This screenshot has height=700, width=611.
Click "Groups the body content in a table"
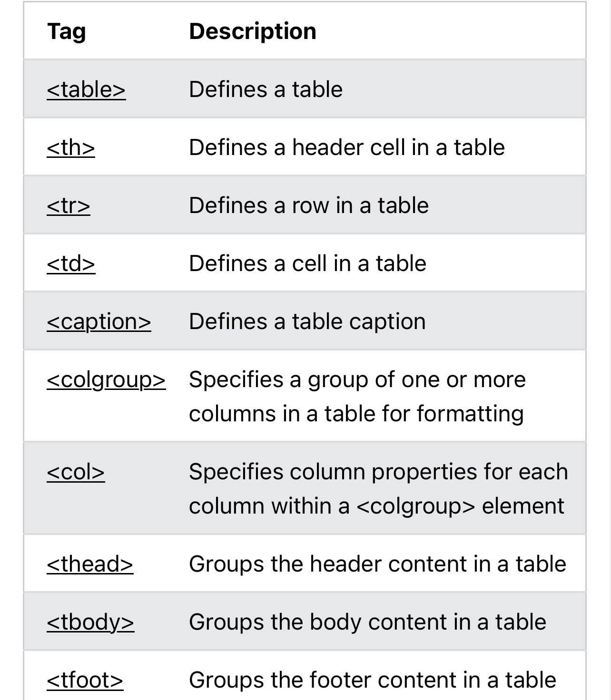point(367,622)
